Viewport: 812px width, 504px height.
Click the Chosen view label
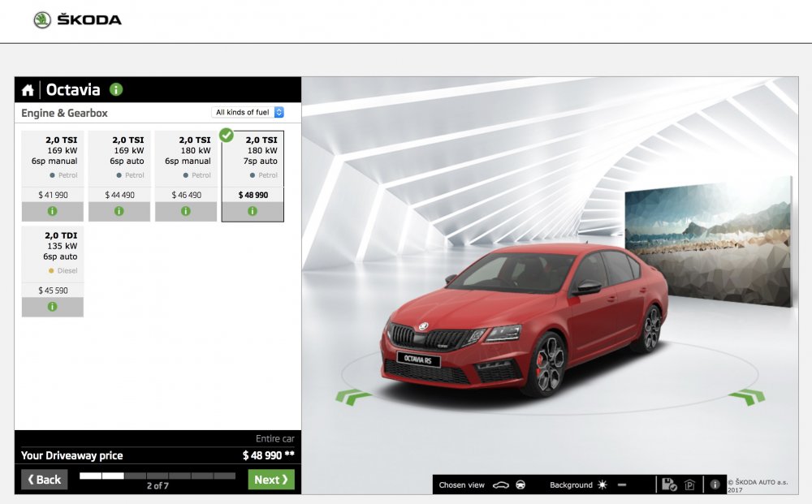[462, 485]
